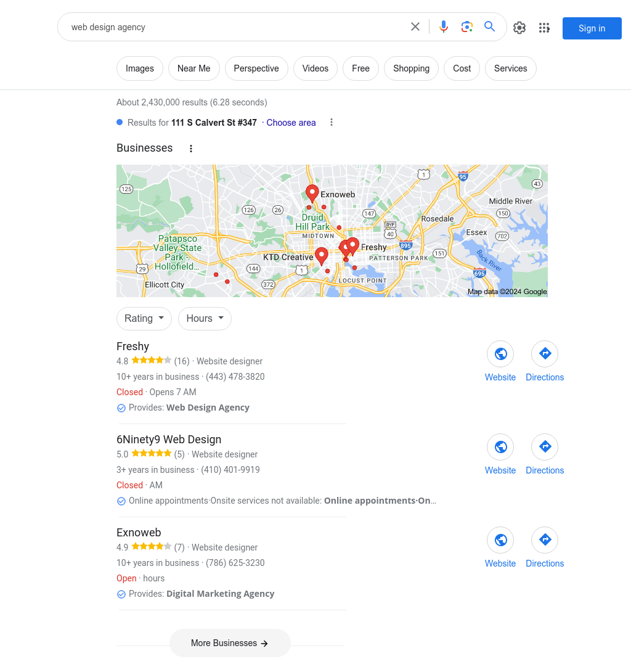Image resolution: width=631 pixels, height=672 pixels.
Task: Click the magnifying glass search icon
Action: [490, 27]
